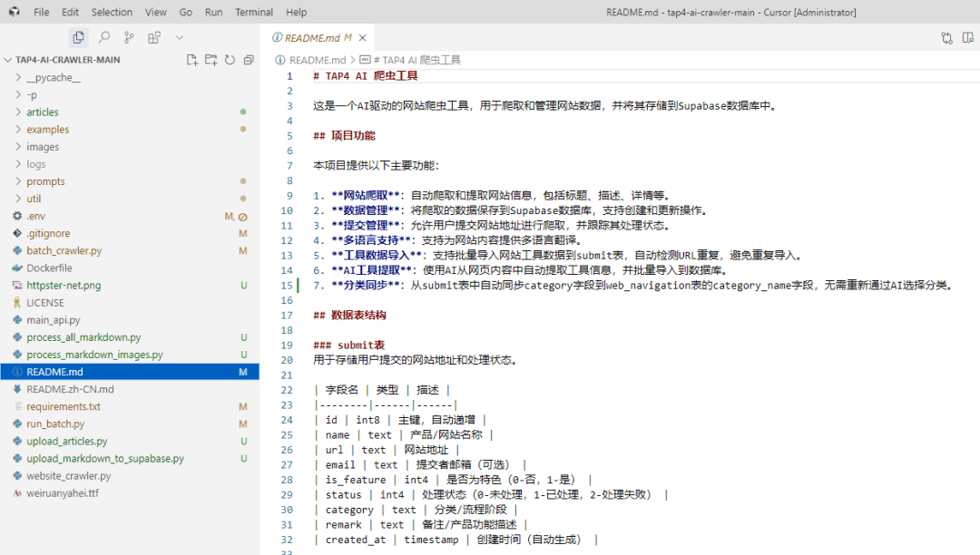Open the Extensions view icon

click(x=153, y=37)
